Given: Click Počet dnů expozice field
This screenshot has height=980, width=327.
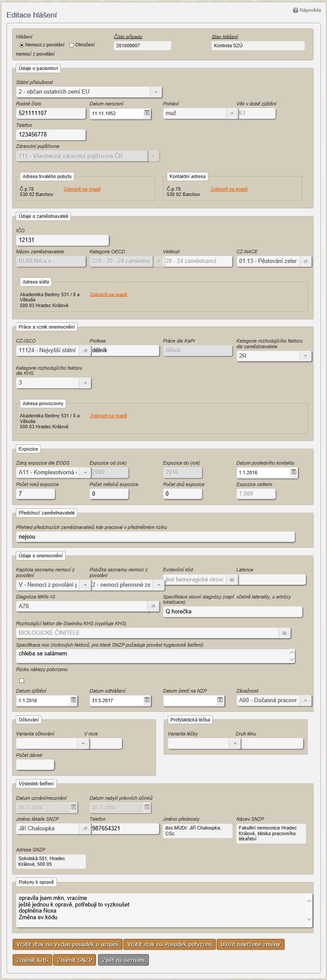Looking at the screenshot, I should click(183, 494).
